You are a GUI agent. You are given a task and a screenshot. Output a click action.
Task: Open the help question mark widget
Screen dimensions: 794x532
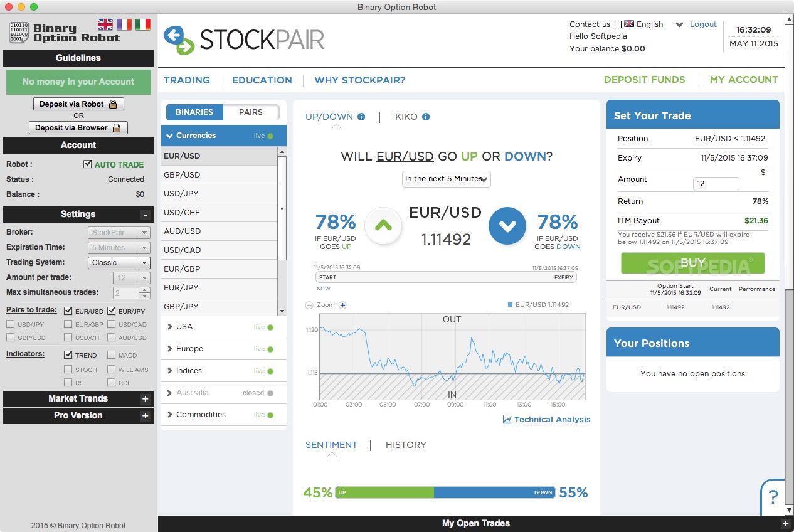point(773,497)
